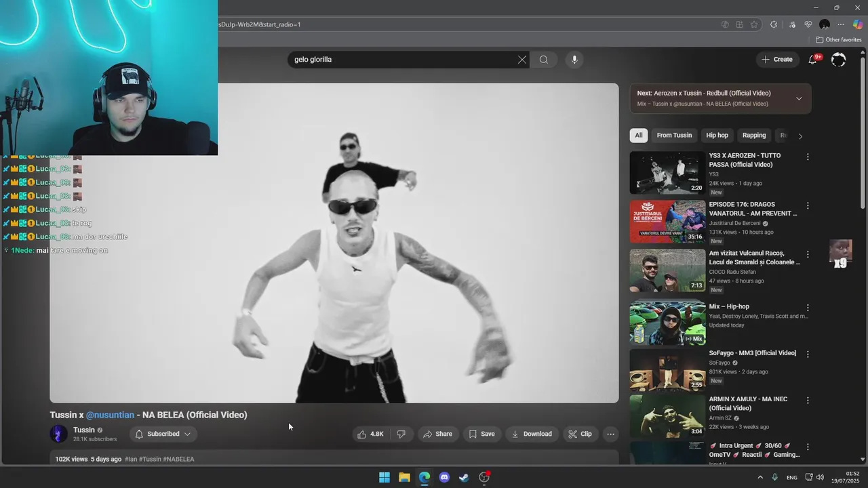868x488 pixels.
Task: Open options for Intra Urgent video
Action: pos(807,447)
